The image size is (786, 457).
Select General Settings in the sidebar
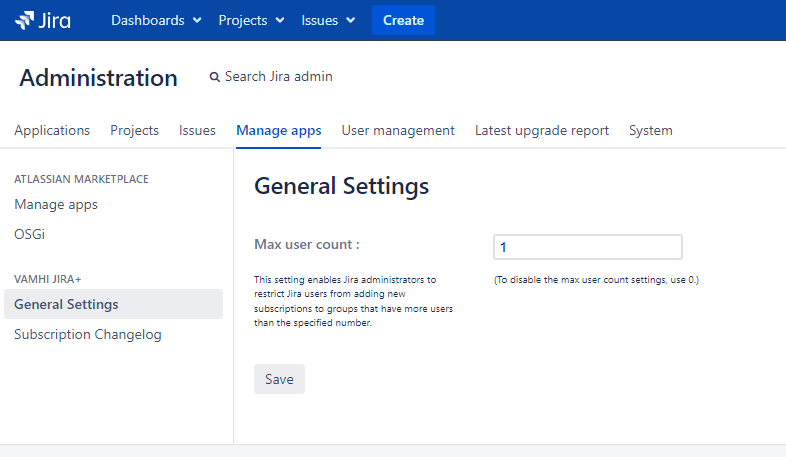66,304
